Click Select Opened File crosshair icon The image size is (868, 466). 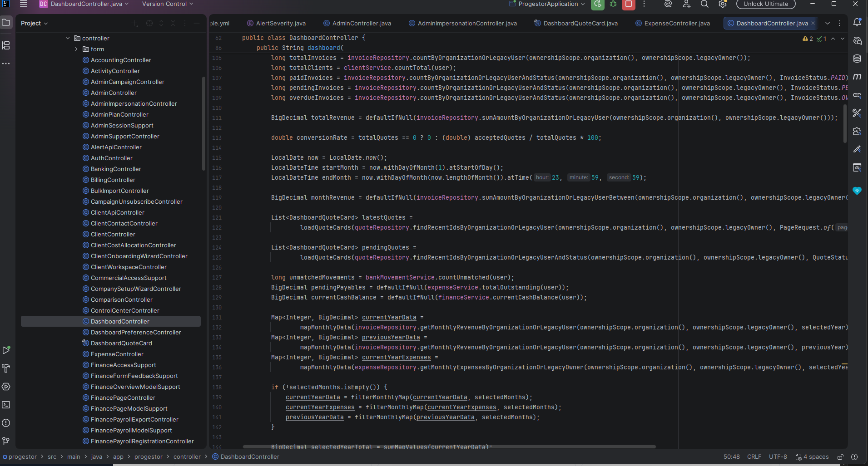149,23
